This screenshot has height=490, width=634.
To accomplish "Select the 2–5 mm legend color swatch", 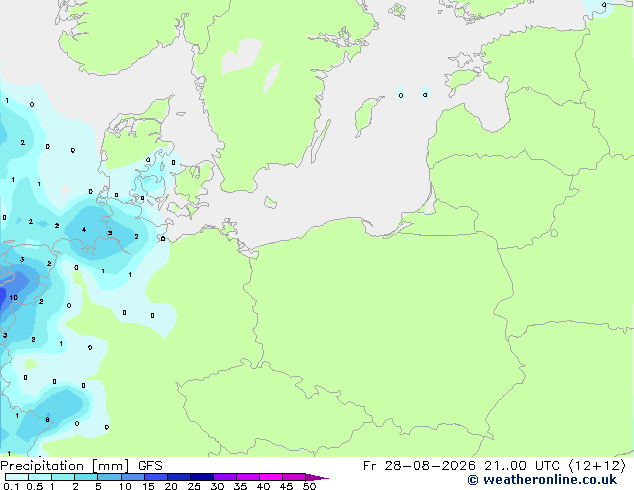I will [x=86, y=477].
